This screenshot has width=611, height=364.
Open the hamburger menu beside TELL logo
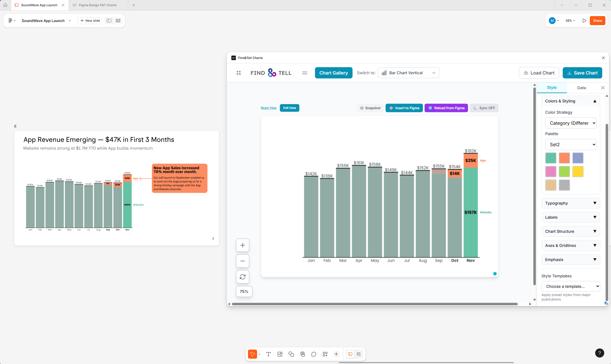(305, 73)
